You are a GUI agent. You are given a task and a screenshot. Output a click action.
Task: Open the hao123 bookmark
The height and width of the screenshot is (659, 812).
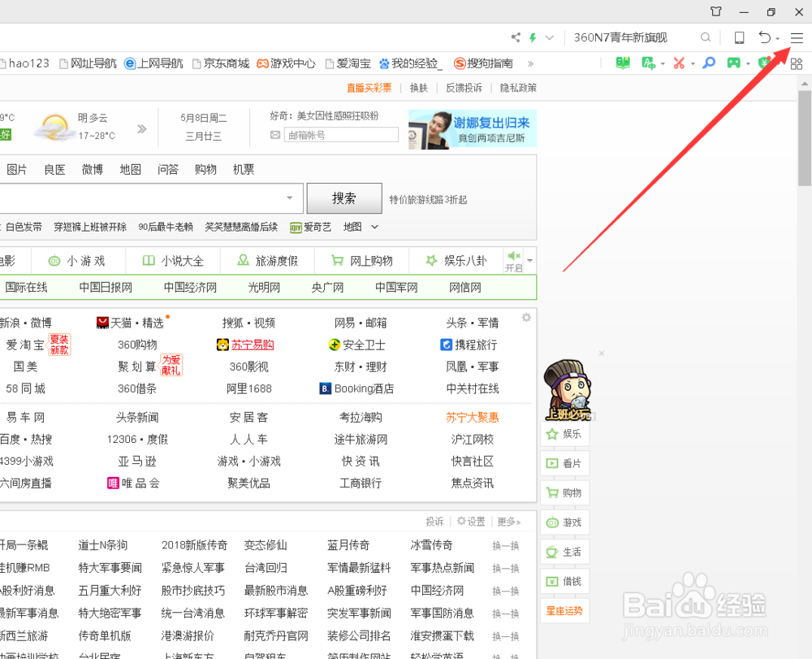pyautogui.click(x=24, y=63)
